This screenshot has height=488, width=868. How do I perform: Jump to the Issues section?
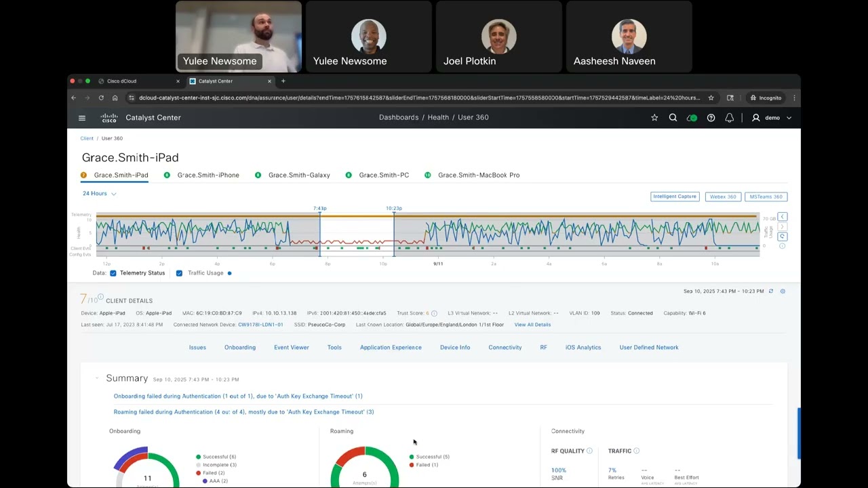[197, 348]
